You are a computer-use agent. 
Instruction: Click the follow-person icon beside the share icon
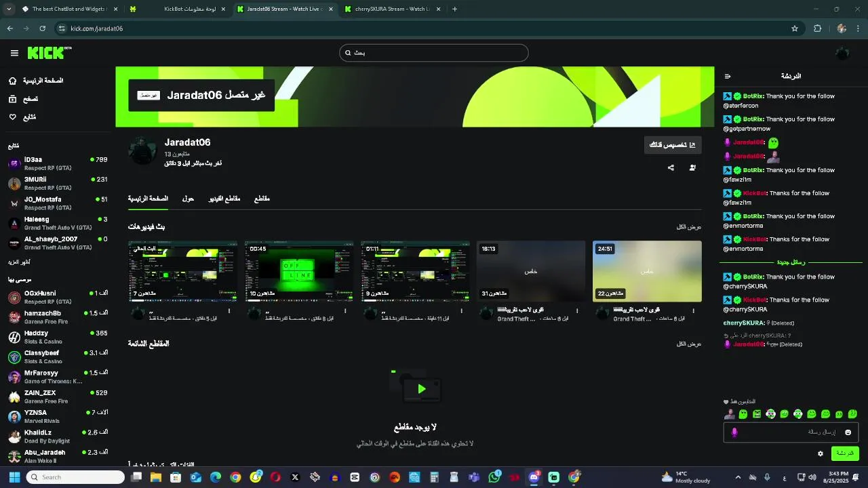click(x=692, y=167)
